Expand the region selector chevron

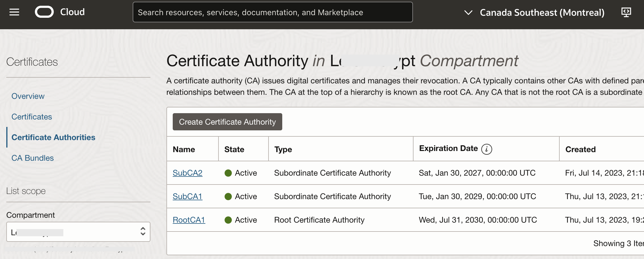click(468, 13)
